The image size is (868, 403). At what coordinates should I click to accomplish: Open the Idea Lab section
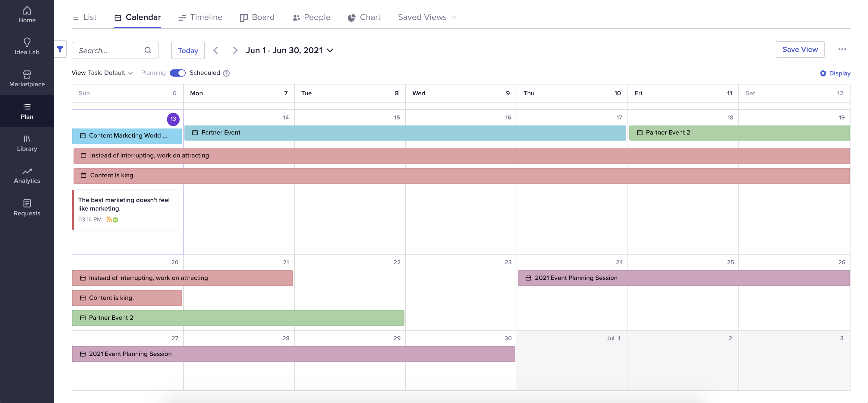tap(27, 46)
